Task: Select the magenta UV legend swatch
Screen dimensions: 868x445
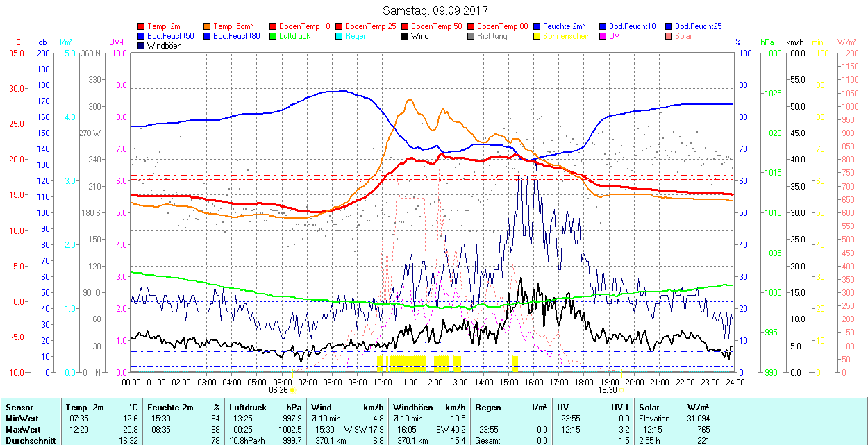Action: pos(603,36)
